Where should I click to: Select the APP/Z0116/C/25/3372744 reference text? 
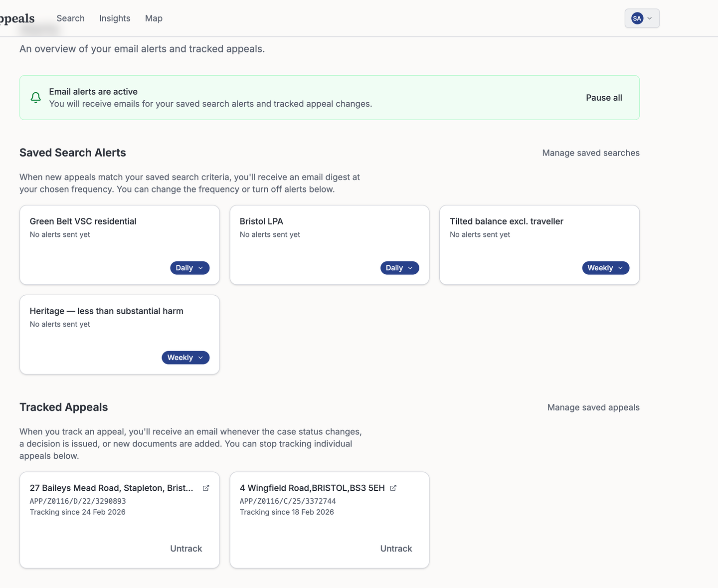coord(288,501)
